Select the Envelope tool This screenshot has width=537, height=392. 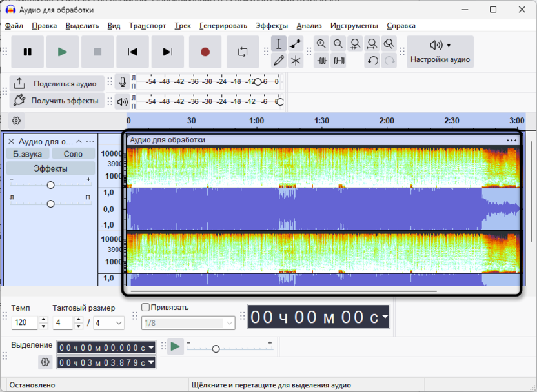click(x=296, y=44)
